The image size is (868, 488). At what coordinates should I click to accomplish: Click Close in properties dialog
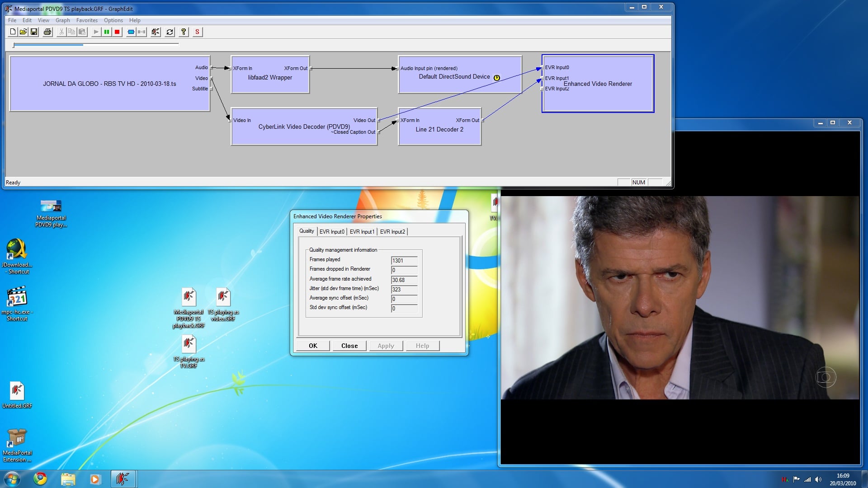(349, 346)
